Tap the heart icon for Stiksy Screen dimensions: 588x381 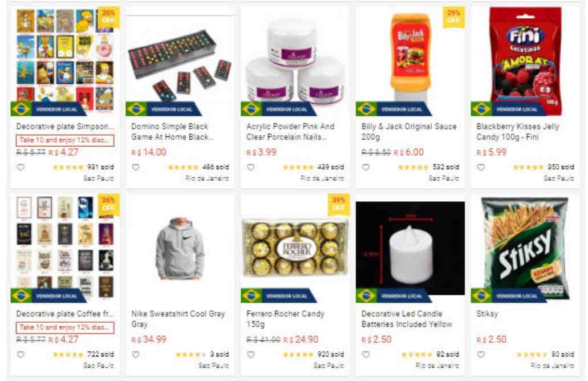pyautogui.click(x=481, y=354)
